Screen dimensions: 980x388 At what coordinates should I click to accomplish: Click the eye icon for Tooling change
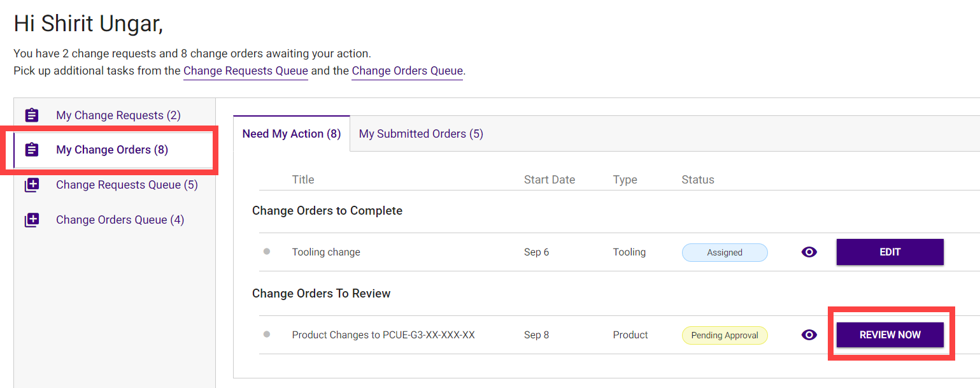809,252
